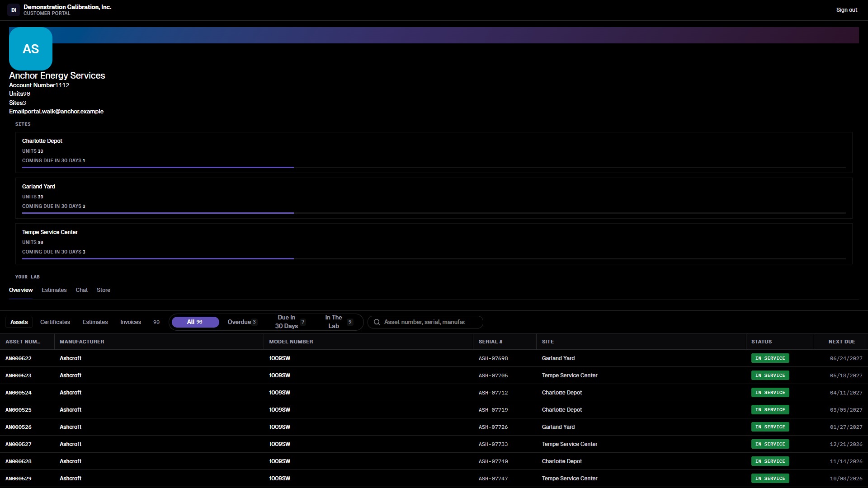
Task: Click next due date 12/21/2026
Action: 846,444
